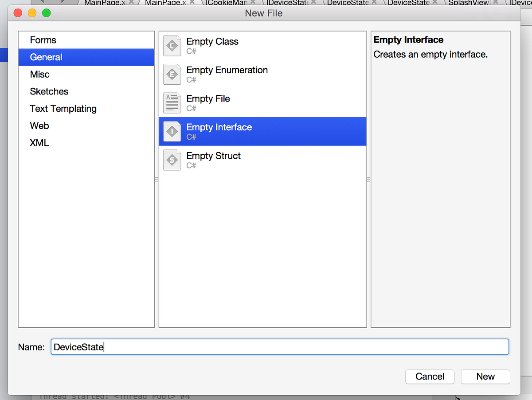This screenshot has width=532, height=400.
Task: Click the New button
Action: tap(485, 376)
